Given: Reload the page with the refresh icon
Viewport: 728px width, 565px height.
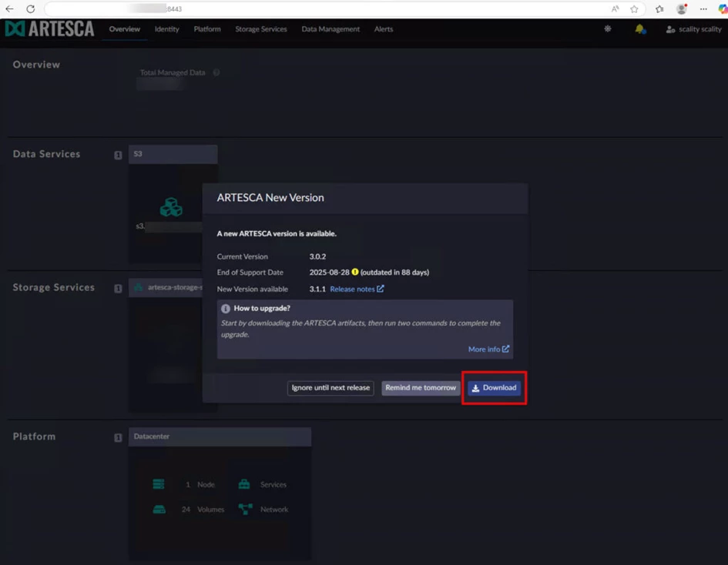Looking at the screenshot, I should (31, 8).
